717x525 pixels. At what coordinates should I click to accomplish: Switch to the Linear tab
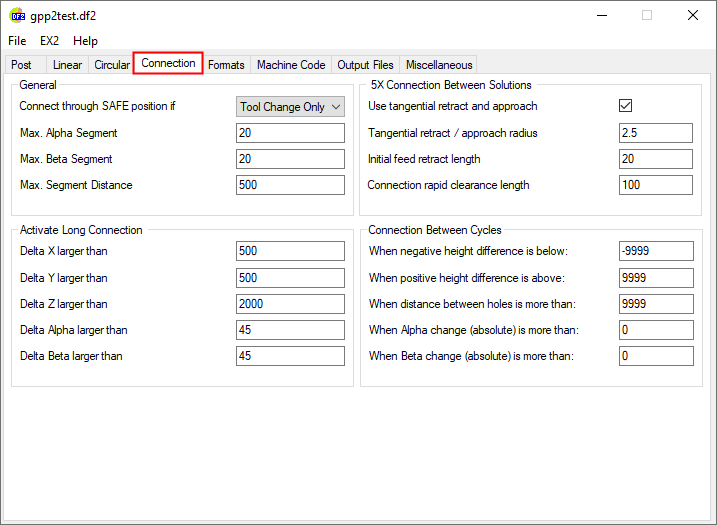67,65
